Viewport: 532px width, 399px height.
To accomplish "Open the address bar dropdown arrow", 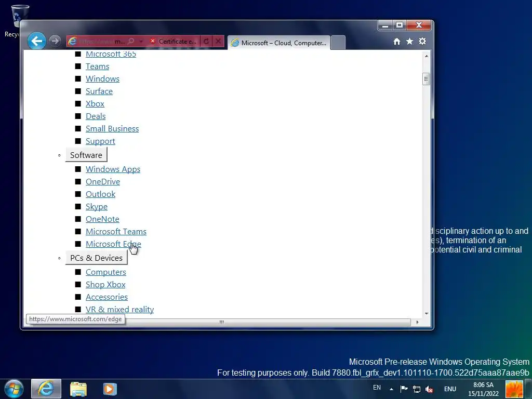I will coord(141,42).
